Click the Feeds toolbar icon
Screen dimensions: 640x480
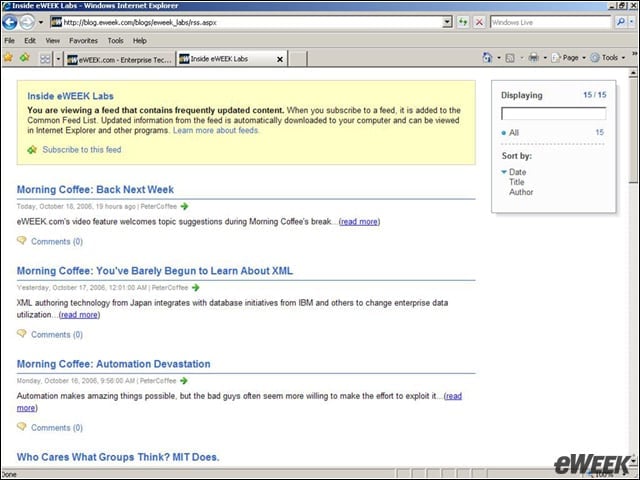(x=510, y=58)
